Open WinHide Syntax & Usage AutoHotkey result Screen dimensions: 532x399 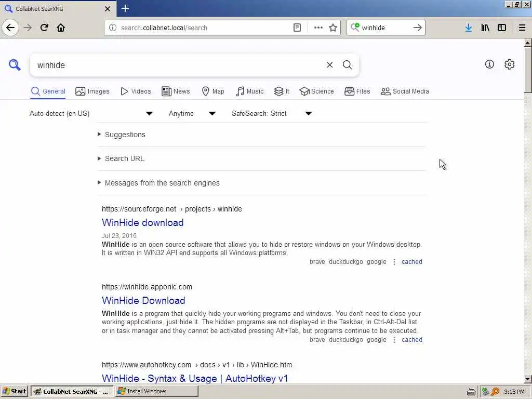tap(195, 378)
